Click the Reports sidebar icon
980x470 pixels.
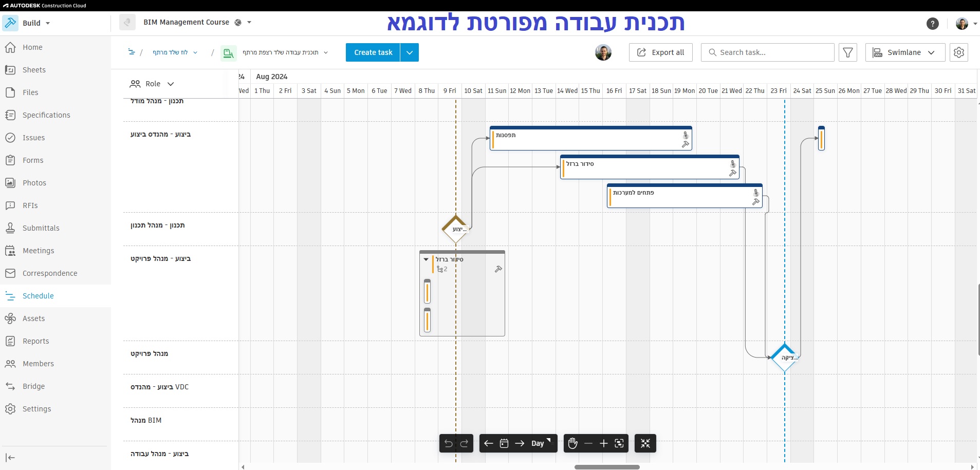(10, 341)
